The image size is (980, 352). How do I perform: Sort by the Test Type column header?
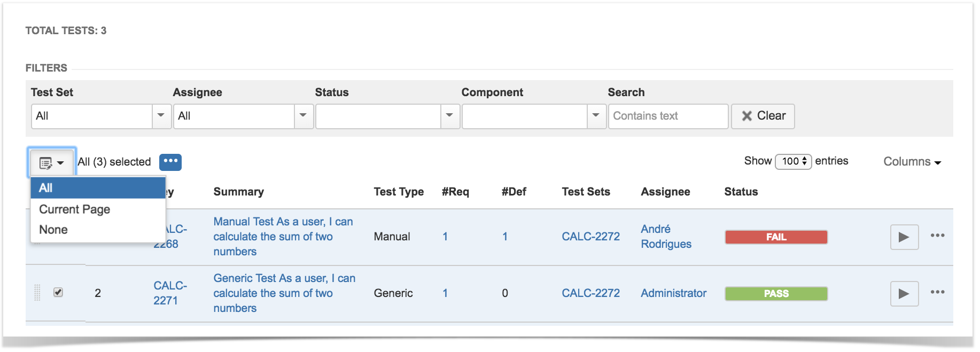click(x=399, y=192)
